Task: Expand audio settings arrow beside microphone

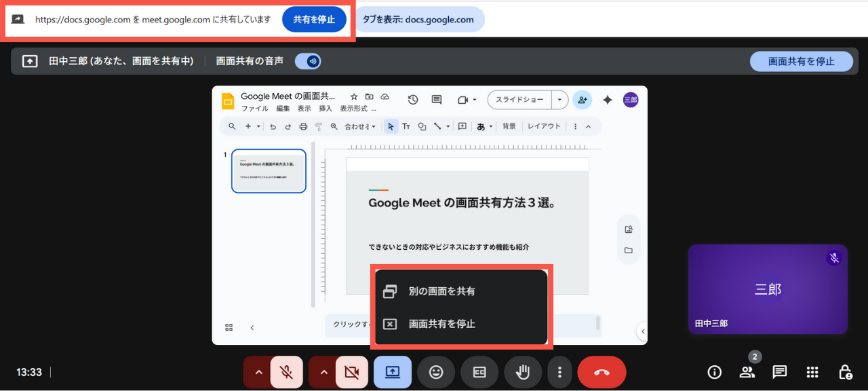Action: (258, 372)
